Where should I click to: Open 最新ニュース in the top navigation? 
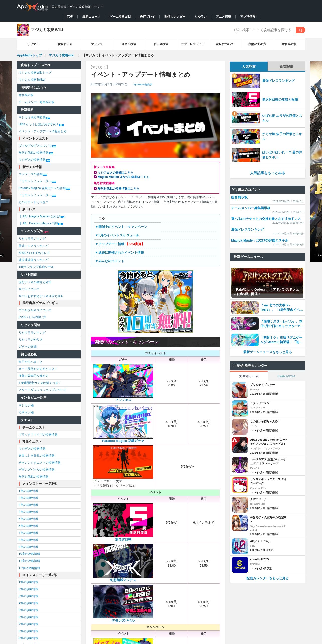tap(91, 17)
